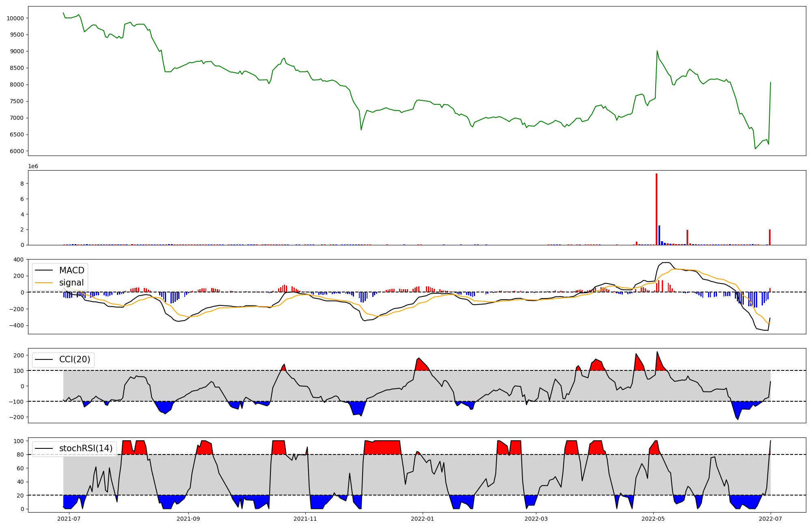Viewport: 812px width, 528px height.
Task: Click the 2021-11 x-axis date label
Action: (305, 518)
